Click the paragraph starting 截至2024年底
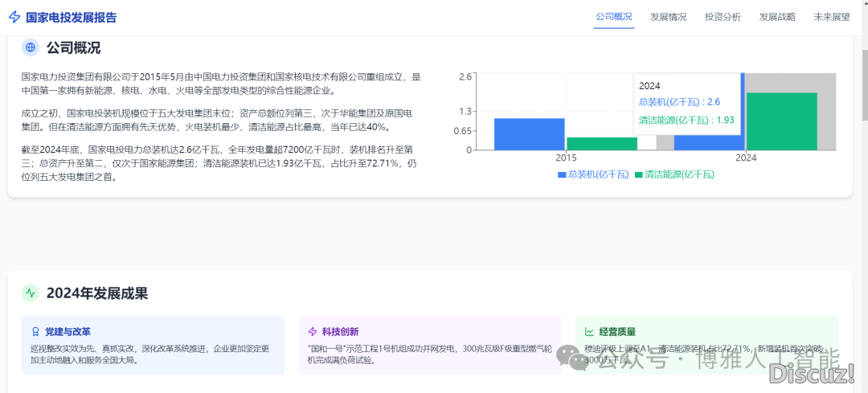 point(218,163)
